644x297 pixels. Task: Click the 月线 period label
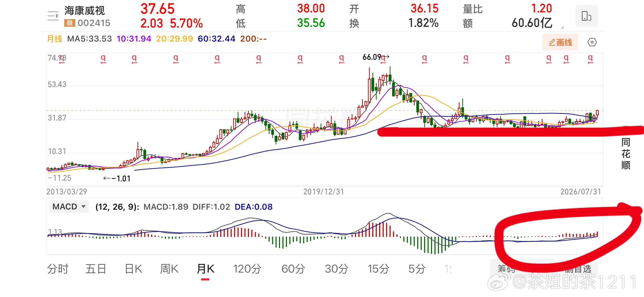click(55, 39)
